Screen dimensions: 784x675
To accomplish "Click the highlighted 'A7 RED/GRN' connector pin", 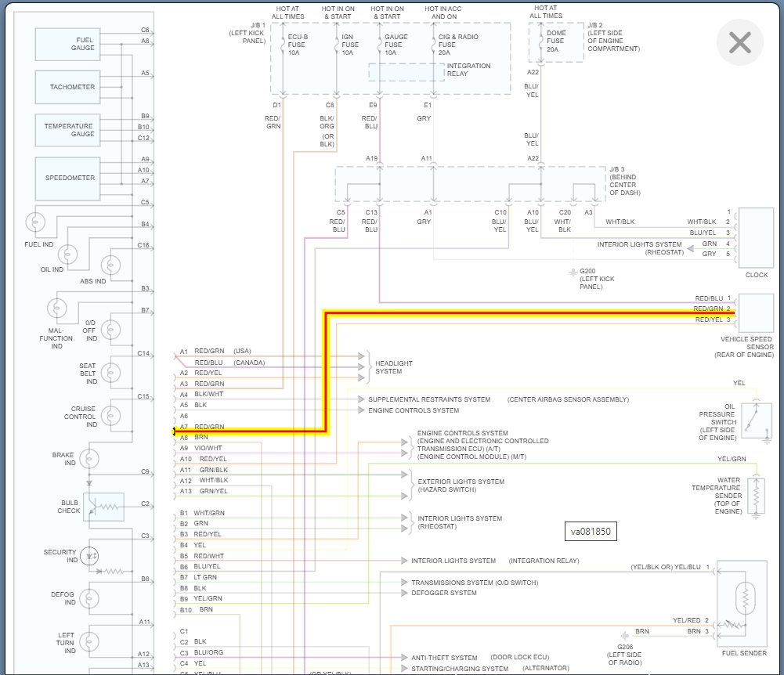I will pos(202,427).
